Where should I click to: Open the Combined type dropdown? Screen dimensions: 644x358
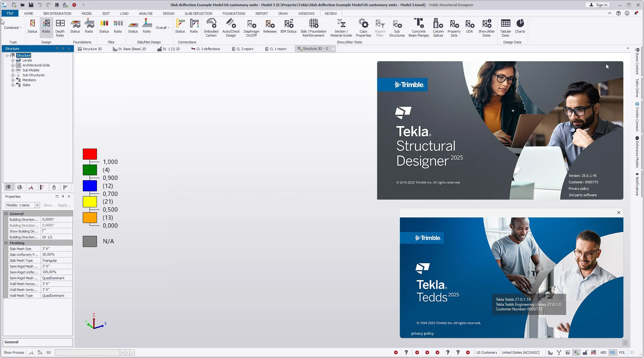tap(13, 28)
